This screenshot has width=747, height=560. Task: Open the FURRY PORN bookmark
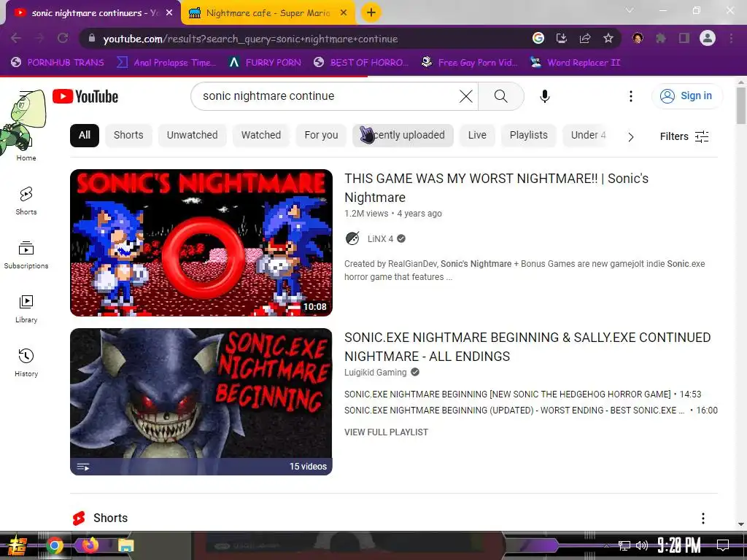[265, 63]
